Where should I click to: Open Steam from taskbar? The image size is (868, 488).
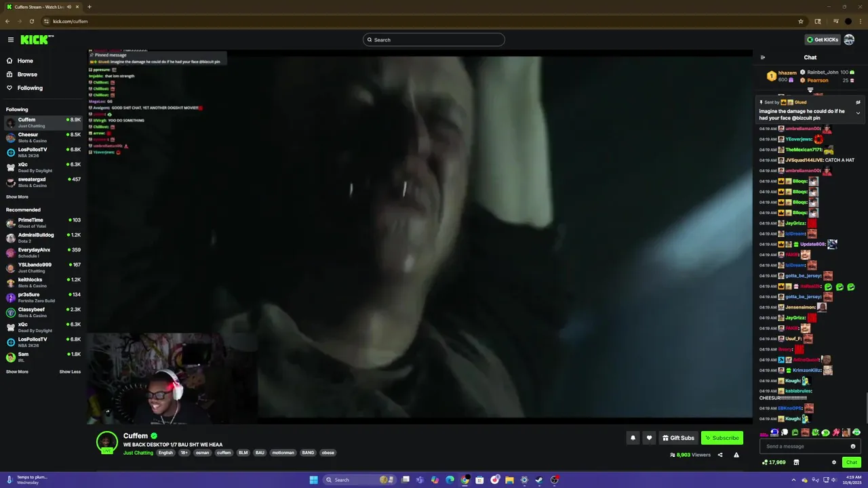[x=539, y=480]
